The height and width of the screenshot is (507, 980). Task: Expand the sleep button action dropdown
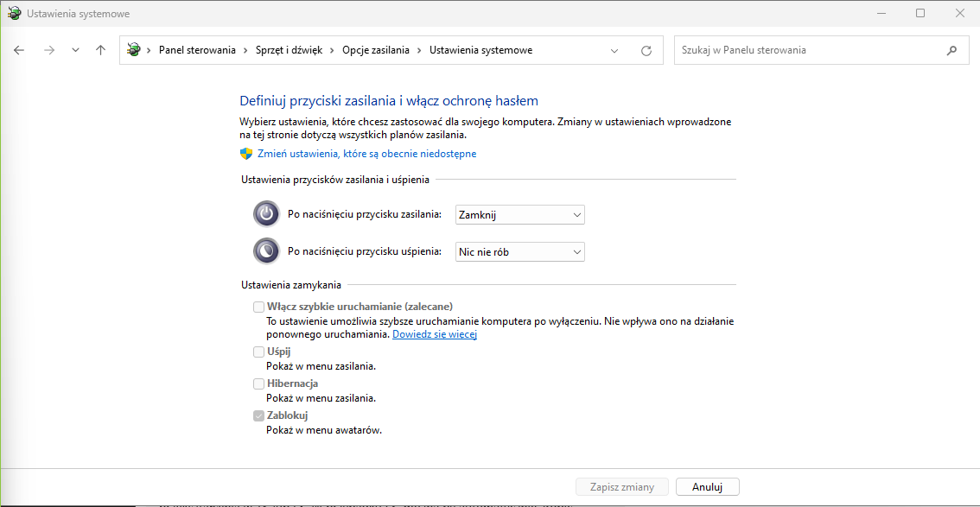coord(519,252)
